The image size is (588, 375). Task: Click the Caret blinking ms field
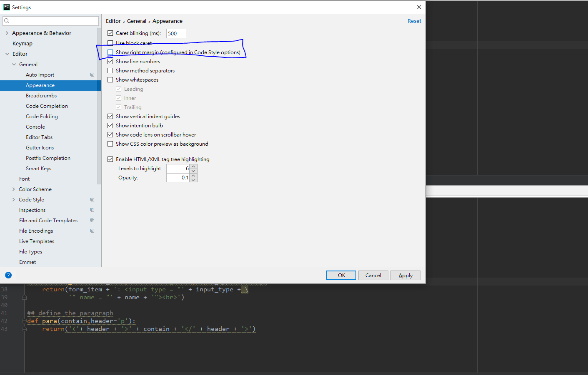tap(176, 34)
